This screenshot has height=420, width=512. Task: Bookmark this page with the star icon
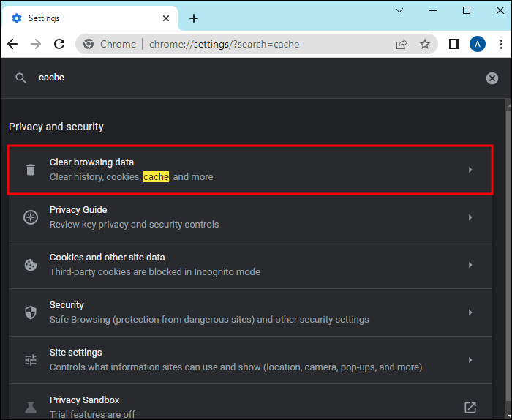point(425,44)
